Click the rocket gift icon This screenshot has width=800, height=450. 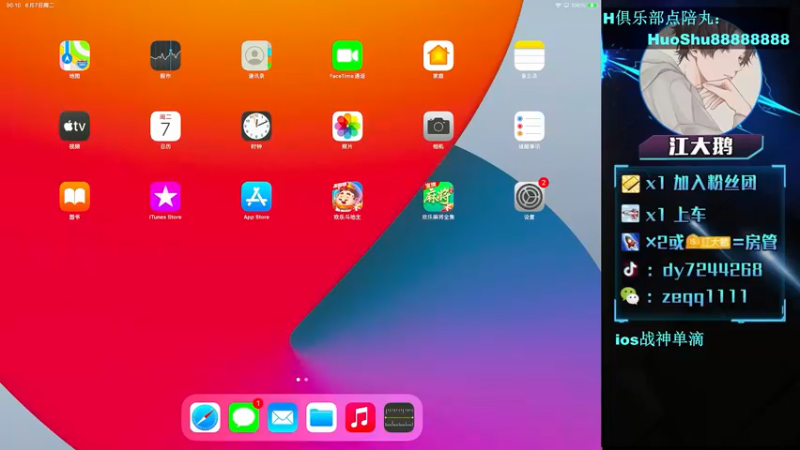630,241
